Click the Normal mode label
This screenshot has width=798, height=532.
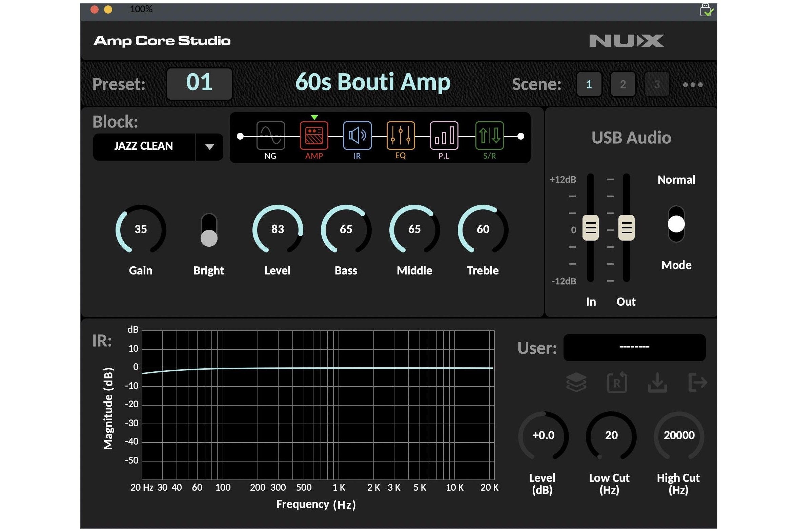click(x=676, y=180)
